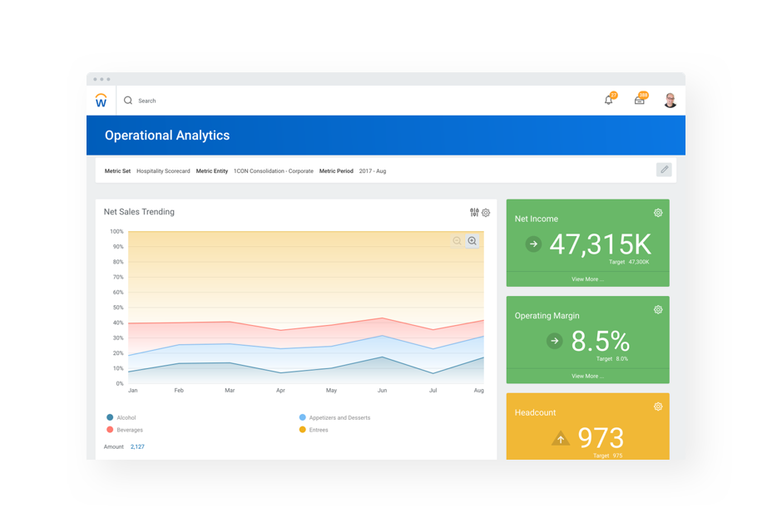Screen dimensions: 772x532
Task: Open Operating Margin card settings gear
Action: coord(658,309)
